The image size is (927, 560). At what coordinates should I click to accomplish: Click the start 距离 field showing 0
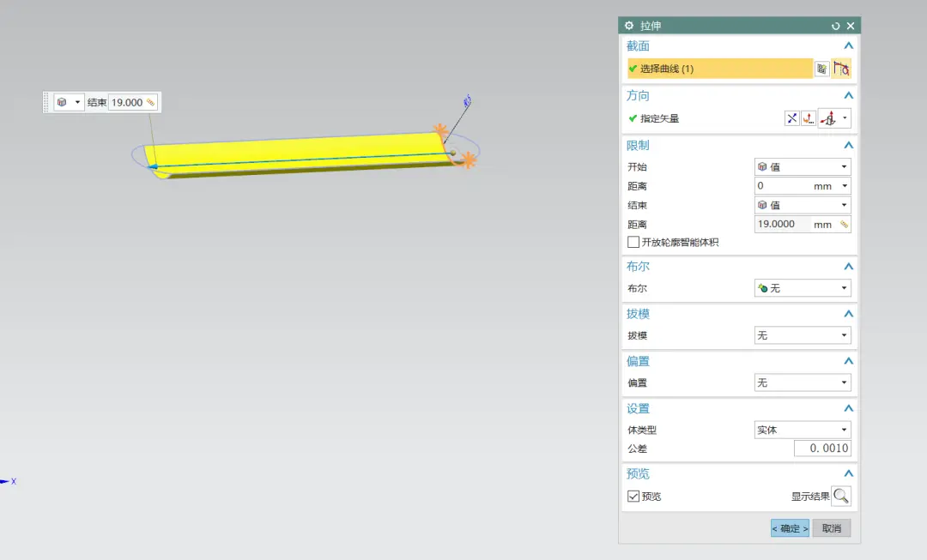click(x=782, y=185)
